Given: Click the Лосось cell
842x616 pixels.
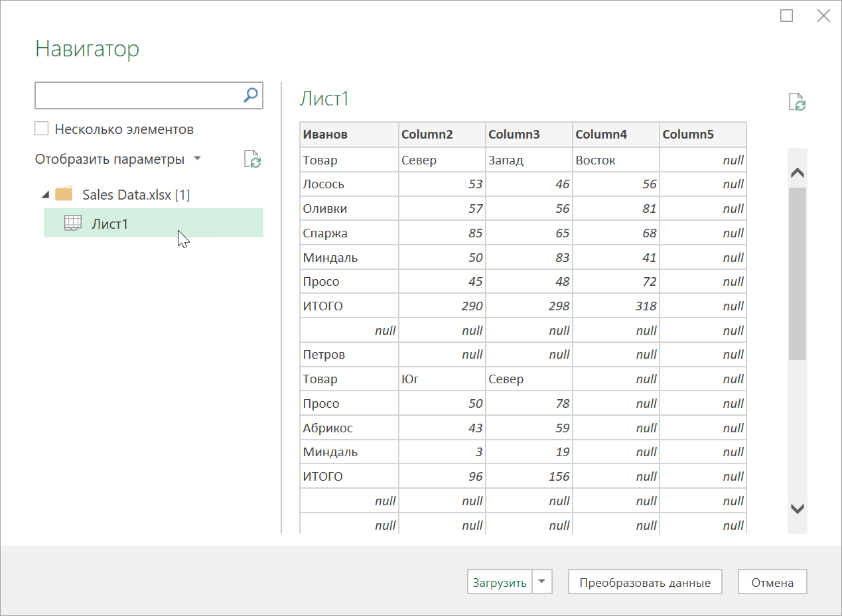Looking at the screenshot, I should point(349,184).
